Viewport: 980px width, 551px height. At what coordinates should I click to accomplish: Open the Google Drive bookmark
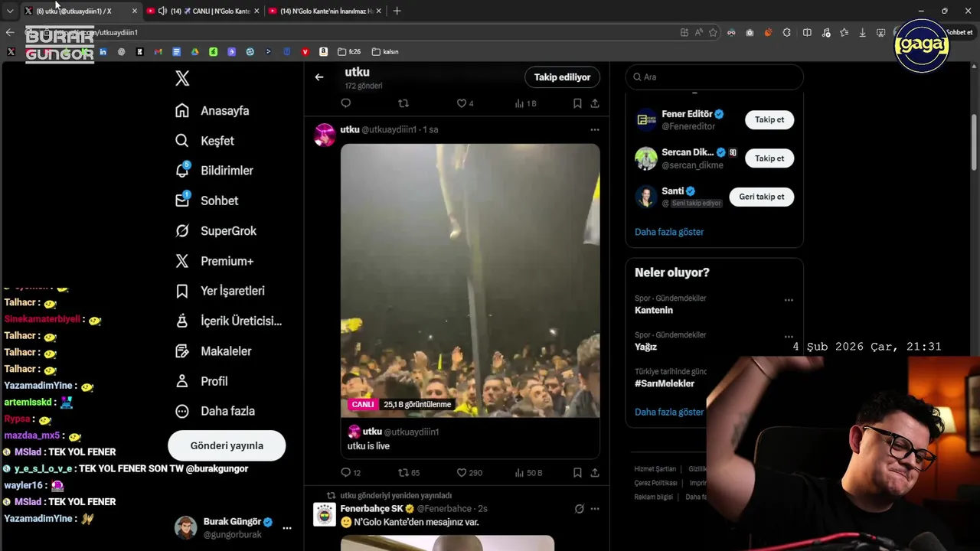(194, 52)
